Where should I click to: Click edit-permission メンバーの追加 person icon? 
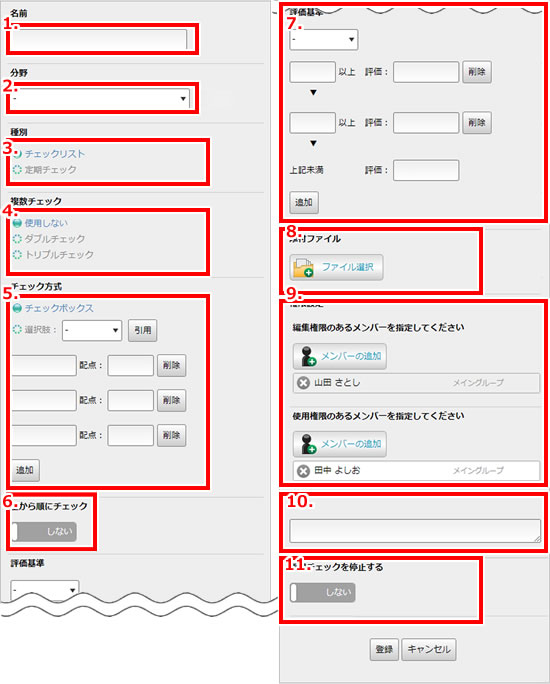(x=308, y=356)
